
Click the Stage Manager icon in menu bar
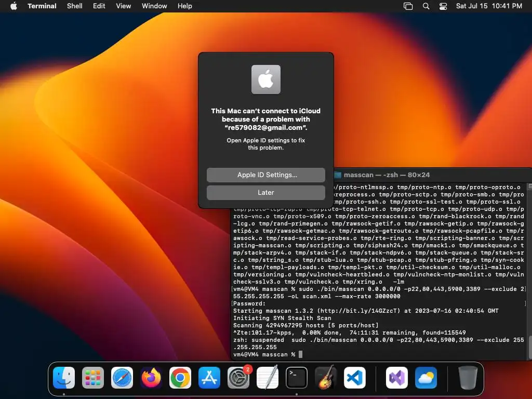point(408,6)
